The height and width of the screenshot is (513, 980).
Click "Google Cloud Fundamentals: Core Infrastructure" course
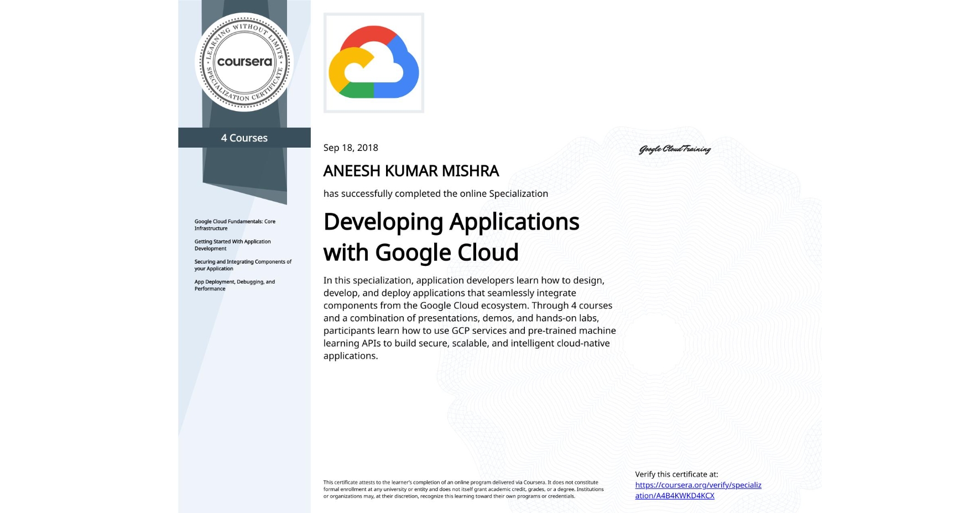tap(235, 225)
